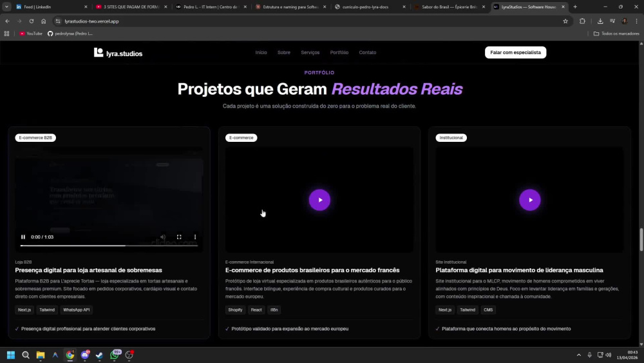Open video more options menu
The image size is (644, 363).
[x=195, y=237]
